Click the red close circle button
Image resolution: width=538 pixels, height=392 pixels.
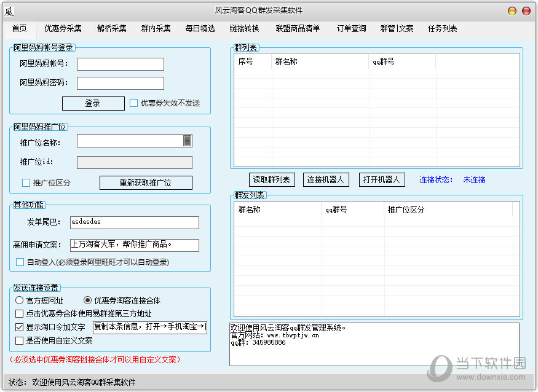(526, 11)
